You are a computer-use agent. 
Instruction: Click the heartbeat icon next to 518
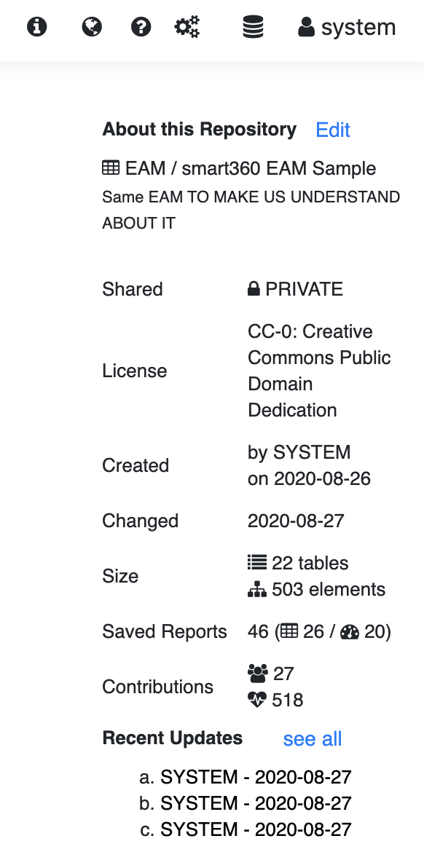[x=257, y=701]
